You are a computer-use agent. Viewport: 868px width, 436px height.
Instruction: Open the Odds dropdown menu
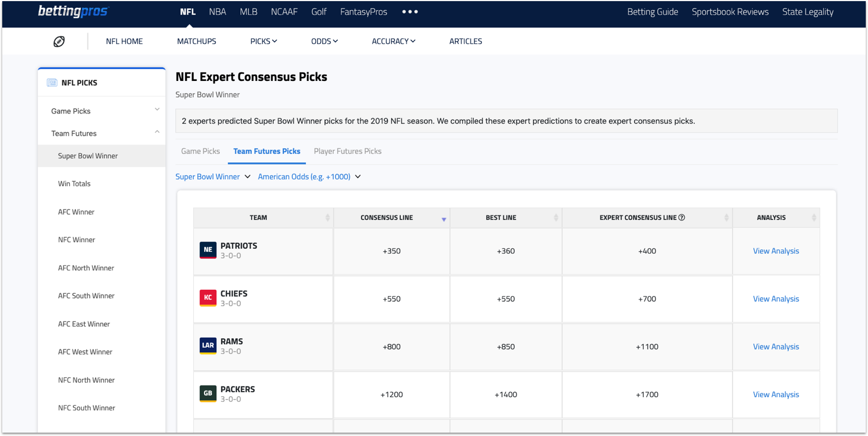click(x=324, y=41)
